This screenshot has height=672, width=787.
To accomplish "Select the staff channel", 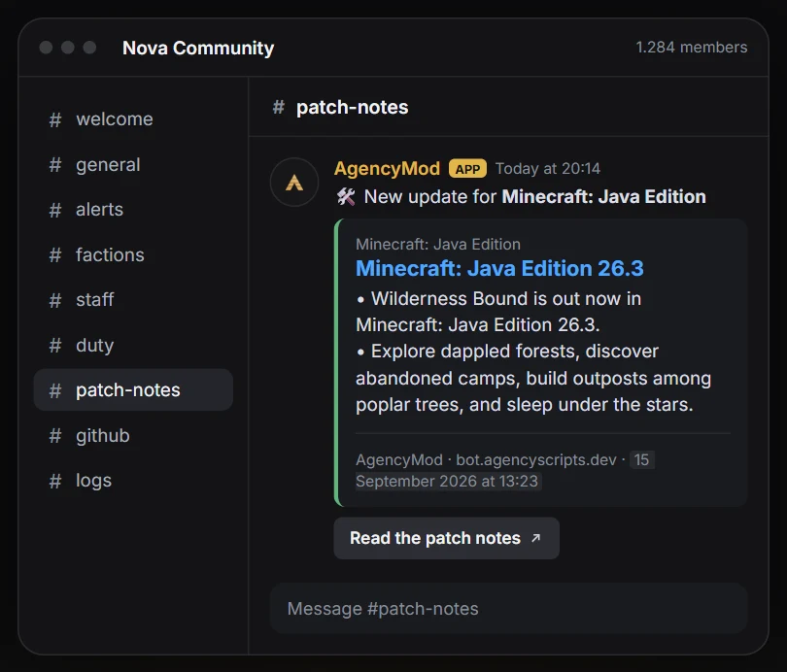I will point(133,300).
